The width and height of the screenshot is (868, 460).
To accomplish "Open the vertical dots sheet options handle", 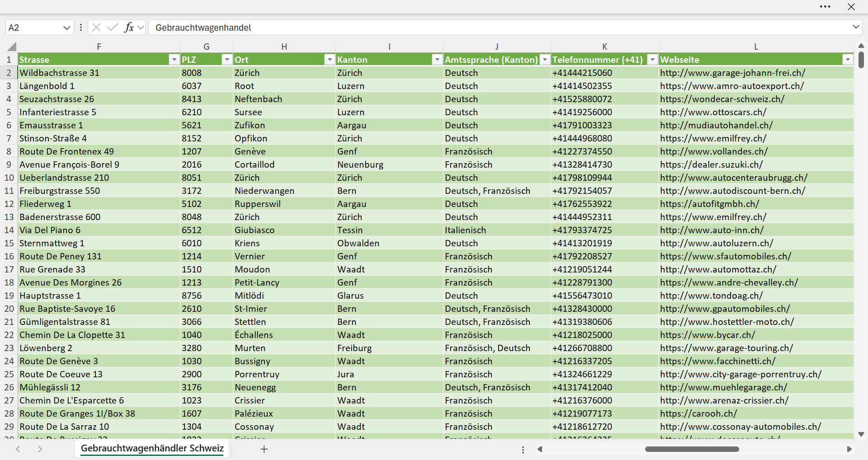I will click(523, 450).
